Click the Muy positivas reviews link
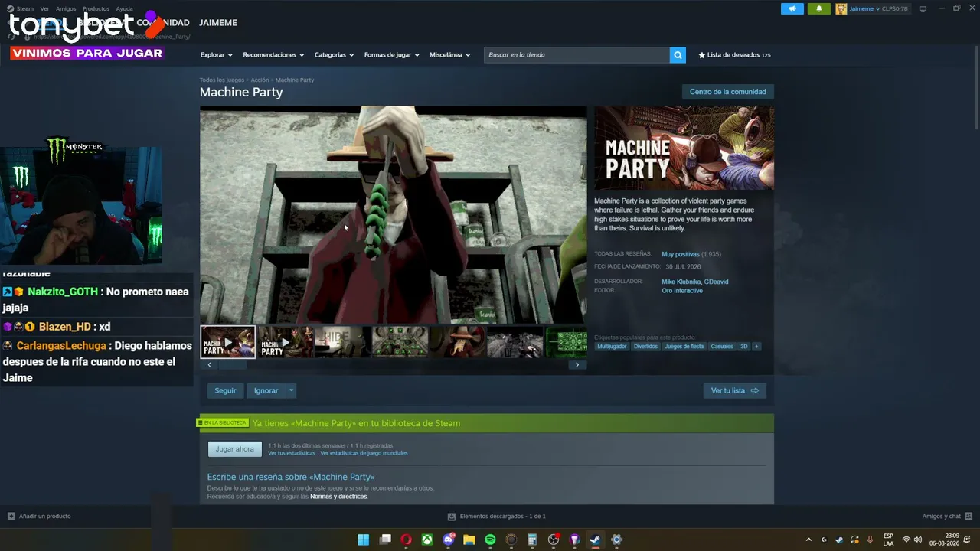Image resolution: width=980 pixels, height=551 pixels. (x=681, y=254)
